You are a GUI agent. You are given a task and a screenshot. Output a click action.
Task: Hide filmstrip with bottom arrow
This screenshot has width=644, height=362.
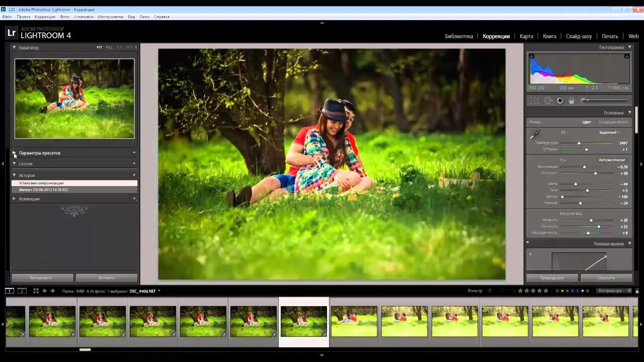(322, 355)
